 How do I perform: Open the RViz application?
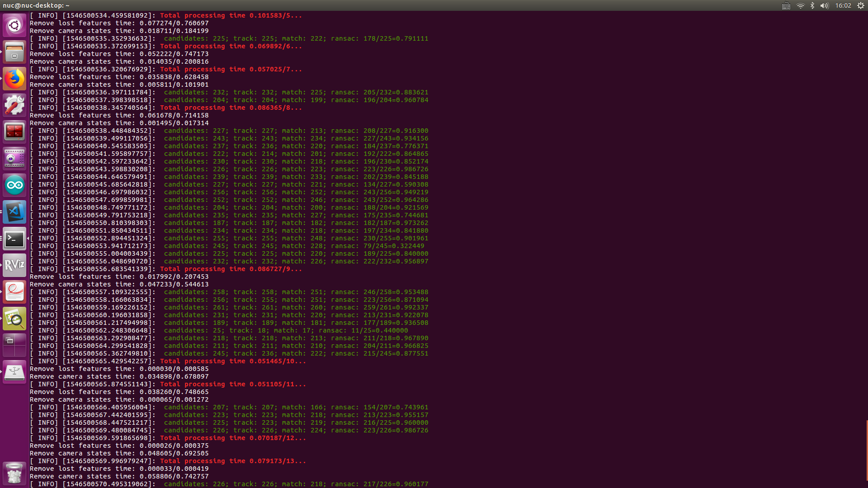pos(14,265)
